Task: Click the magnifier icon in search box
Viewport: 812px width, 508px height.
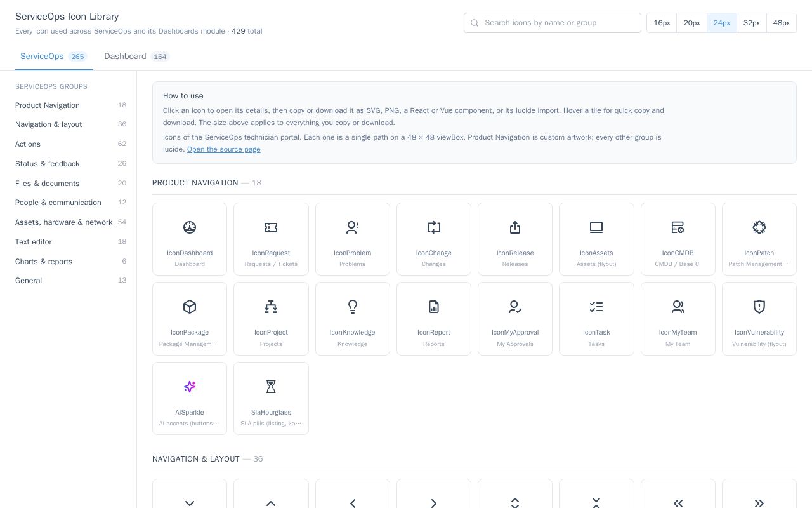Action: point(475,23)
